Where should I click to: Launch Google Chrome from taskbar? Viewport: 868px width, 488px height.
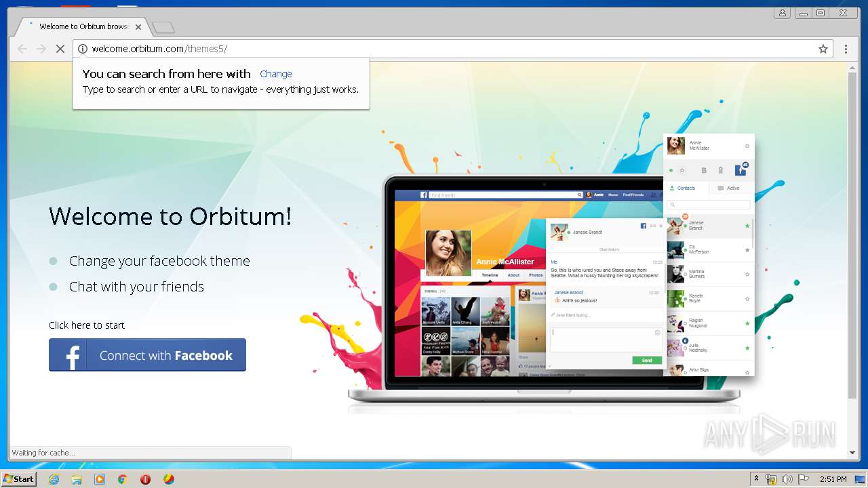[x=123, y=479]
